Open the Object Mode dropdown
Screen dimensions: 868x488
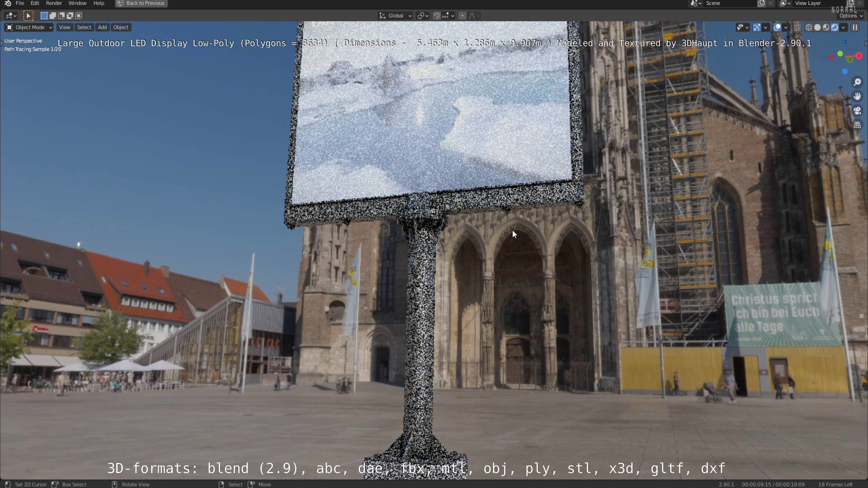[29, 27]
